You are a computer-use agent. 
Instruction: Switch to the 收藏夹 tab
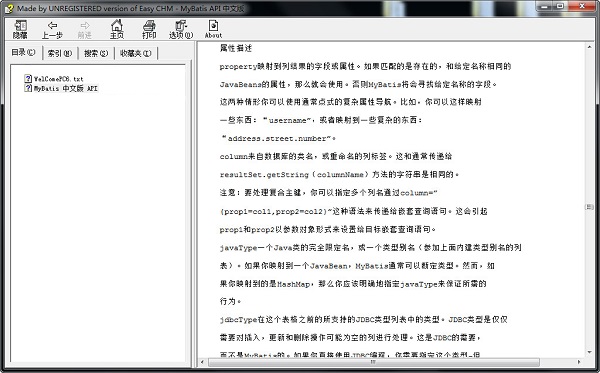(x=136, y=53)
